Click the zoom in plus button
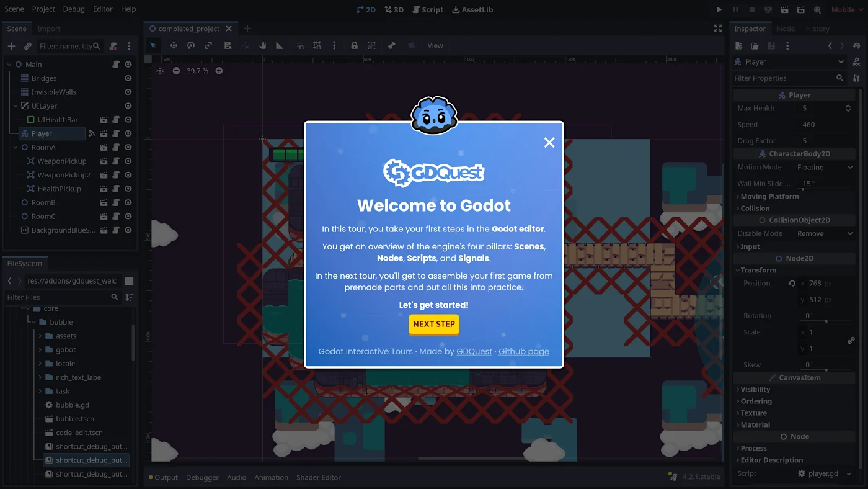The height and width of the screenshot is (489, 868). 219,71
